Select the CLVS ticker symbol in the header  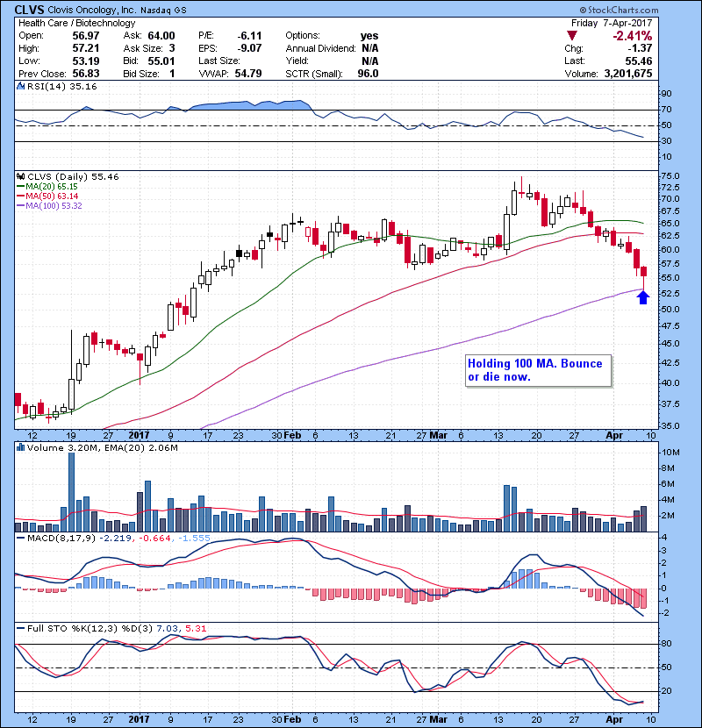pos(29,10)
